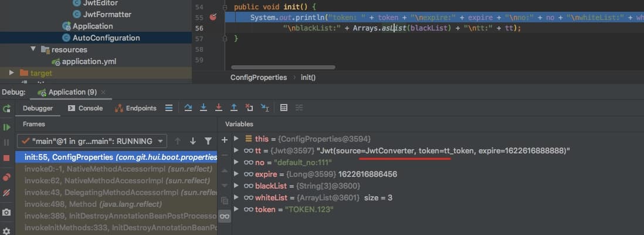644x235 pixels.
Task: Stop the debug session with red square
Action: pyautogui.click(x=7, y=158)
